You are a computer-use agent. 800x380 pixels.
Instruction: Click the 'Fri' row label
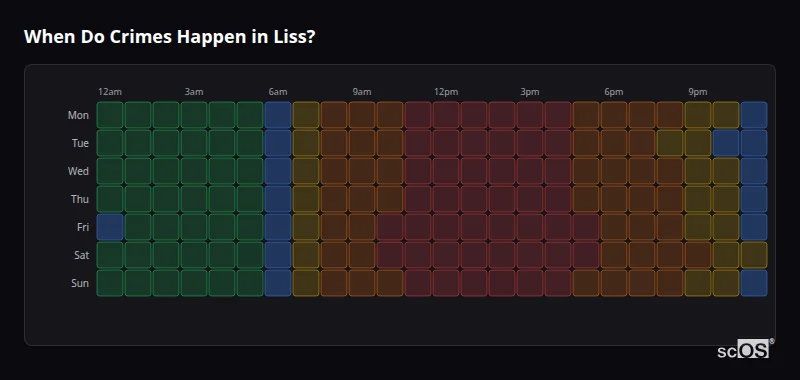point(83,227)
